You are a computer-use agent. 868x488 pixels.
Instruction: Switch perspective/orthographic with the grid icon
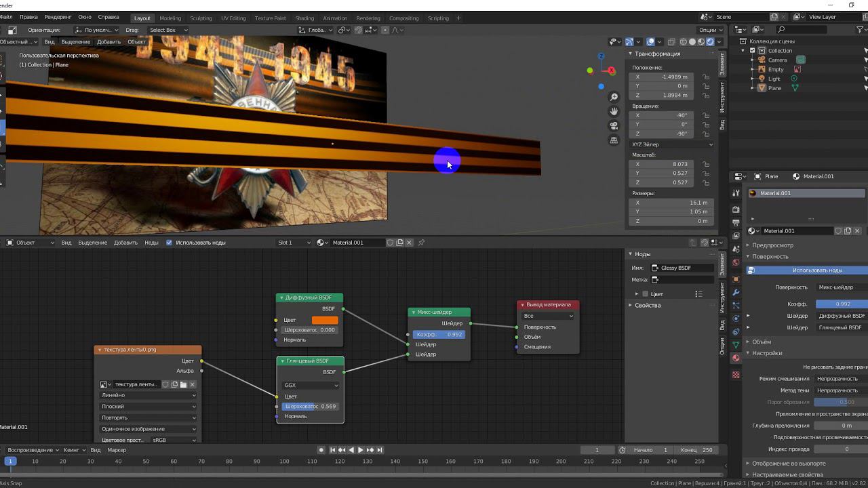click(614, 140)
